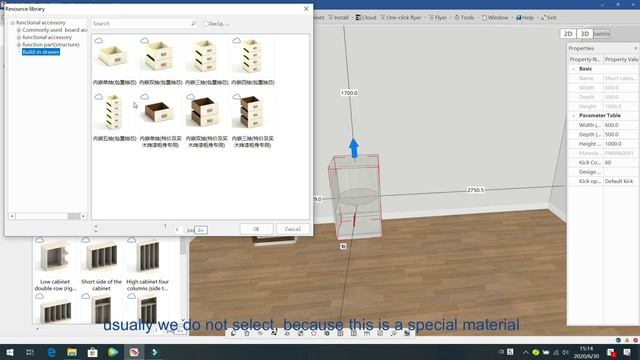640x360 pixels.
Task: Click cloud icon on four-tier cream drawer
Action: coord(236,40)
